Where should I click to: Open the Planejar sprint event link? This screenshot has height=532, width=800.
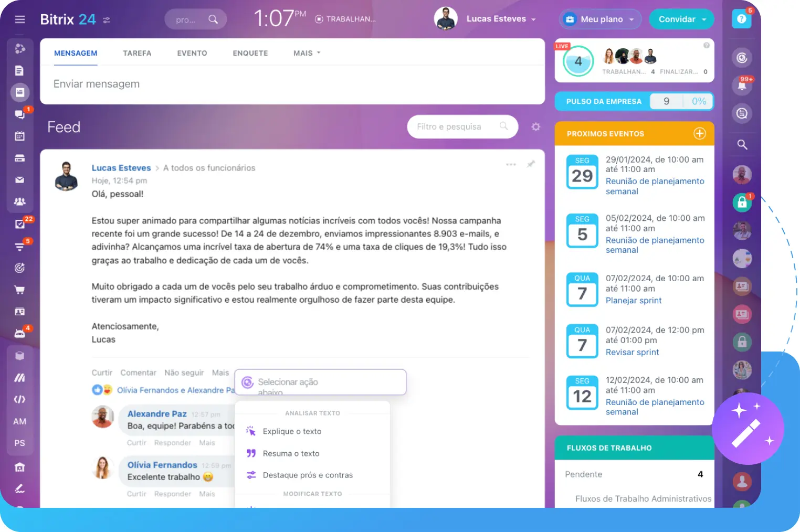pyautogui.click(x=633, y=301)
